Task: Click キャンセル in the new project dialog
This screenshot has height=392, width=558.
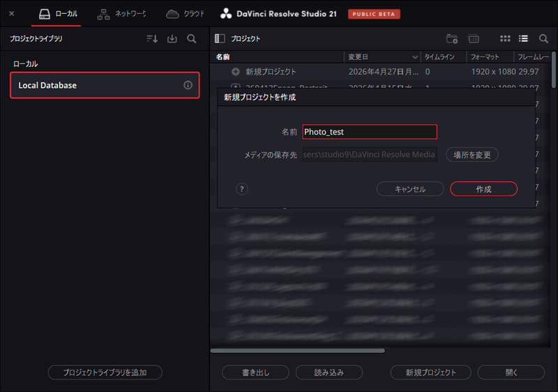Action: click(410, 189)
